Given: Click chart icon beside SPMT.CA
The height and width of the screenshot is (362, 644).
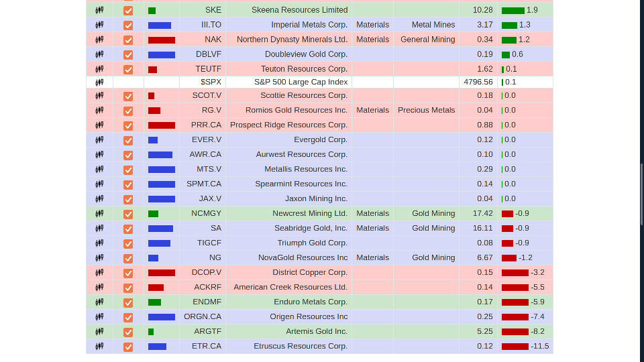Looking at the screenshot, I should tap(99, 184).
